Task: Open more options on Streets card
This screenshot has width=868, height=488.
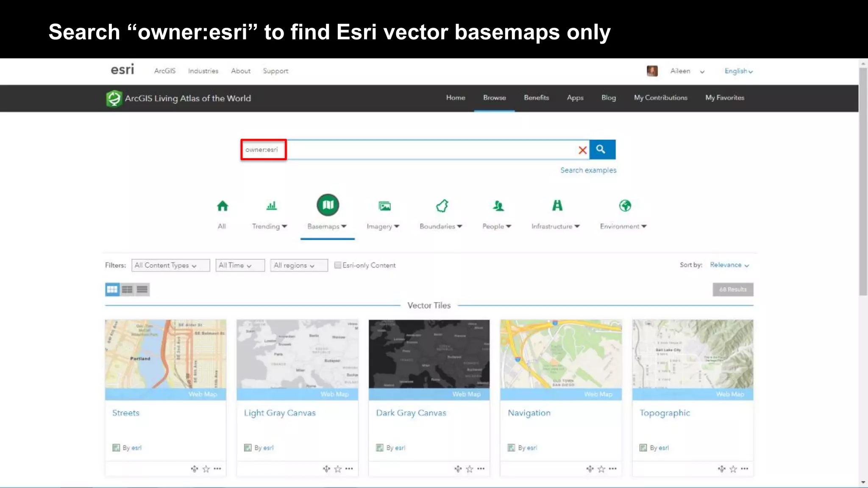Action: [217, 469]
